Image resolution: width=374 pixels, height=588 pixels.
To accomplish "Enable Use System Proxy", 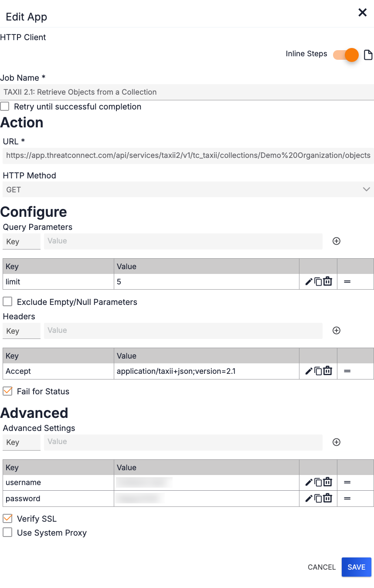I will click(7, 532).
